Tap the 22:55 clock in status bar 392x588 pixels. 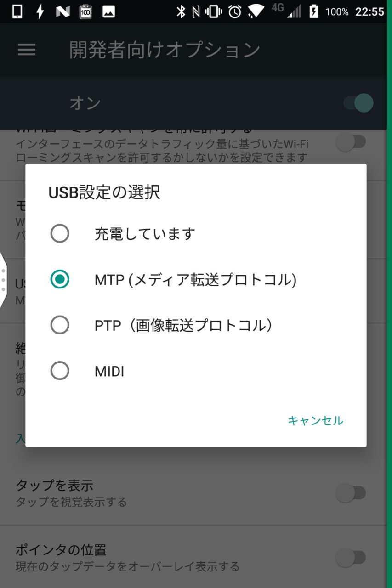tap(369, 11)
